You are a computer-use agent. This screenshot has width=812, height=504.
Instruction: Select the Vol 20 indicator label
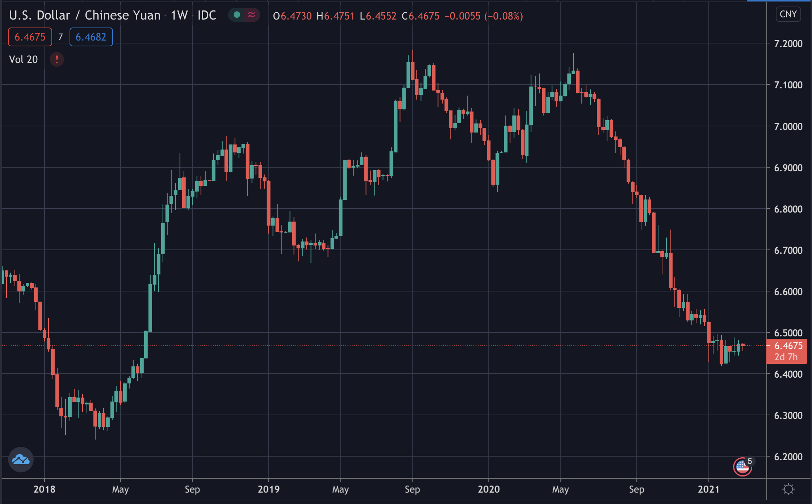(x=24, y=59)
